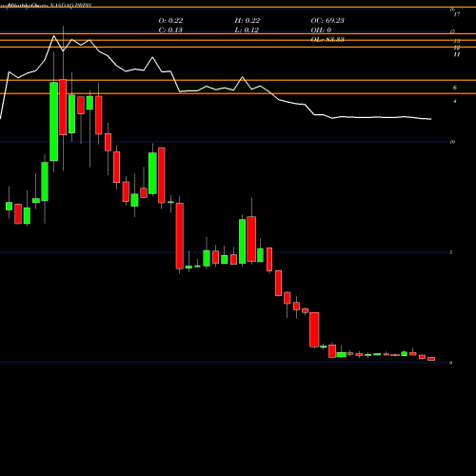
Task: Select the low price value L: 0.12
Action: [x=247, y=30]
